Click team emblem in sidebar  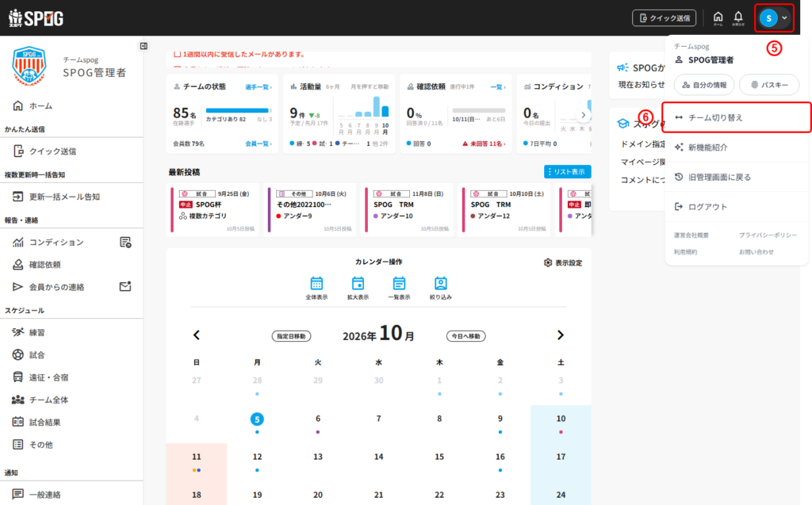tap(29, 66)
